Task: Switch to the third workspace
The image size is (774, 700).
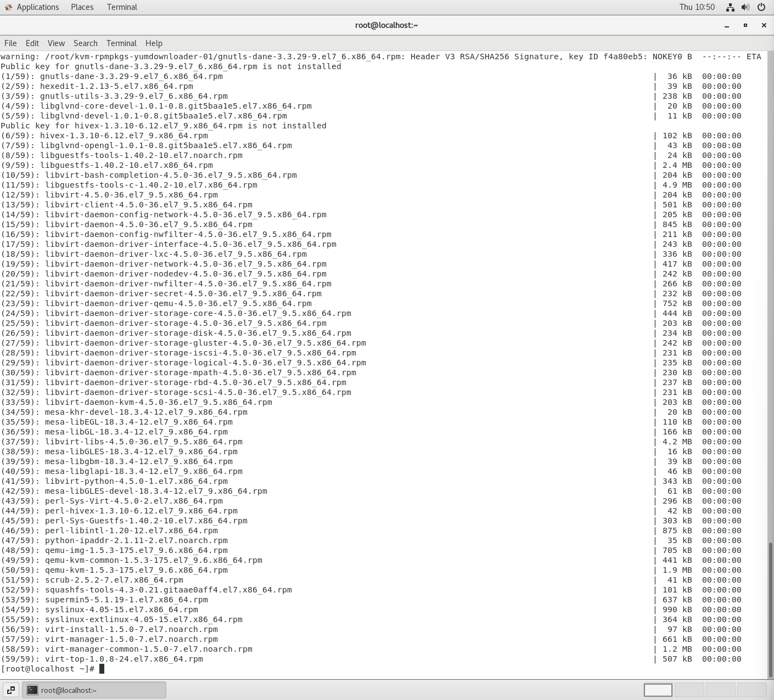Action: (x=720, y=690)
